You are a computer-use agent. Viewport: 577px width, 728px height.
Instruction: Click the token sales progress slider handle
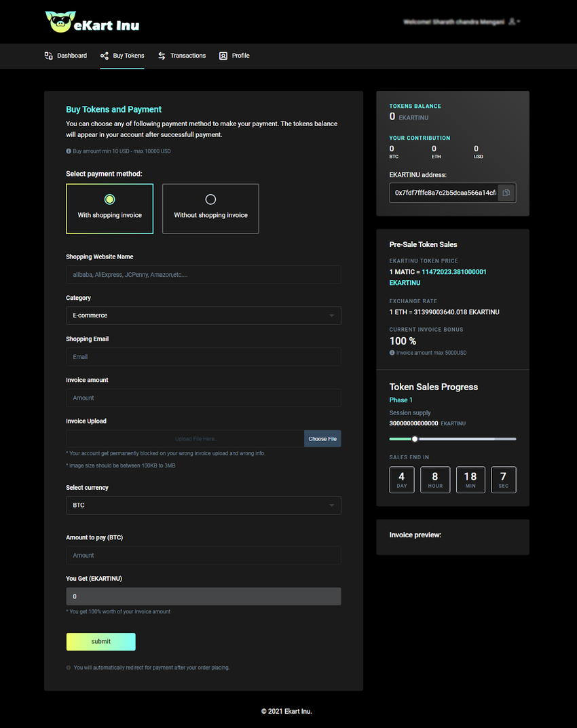(415, 439)
